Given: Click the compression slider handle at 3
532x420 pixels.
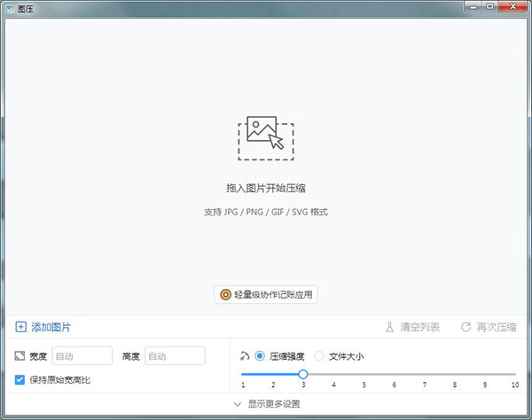Looking at the screenshot, I should [302, 374].
